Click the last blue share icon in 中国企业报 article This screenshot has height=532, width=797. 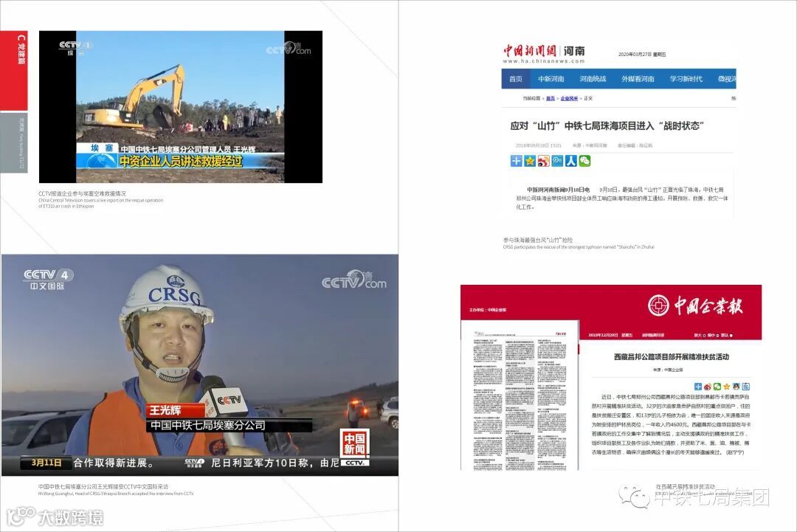[745, 387]
